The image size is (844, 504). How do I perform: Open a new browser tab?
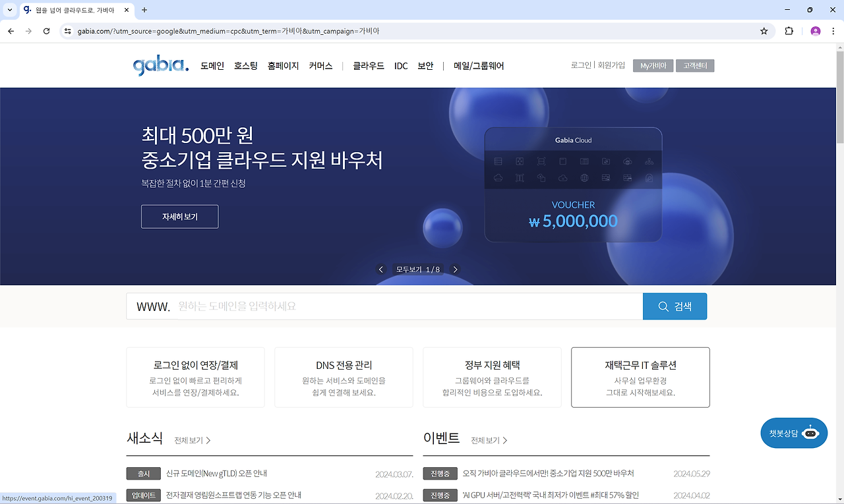pos(144,10)
